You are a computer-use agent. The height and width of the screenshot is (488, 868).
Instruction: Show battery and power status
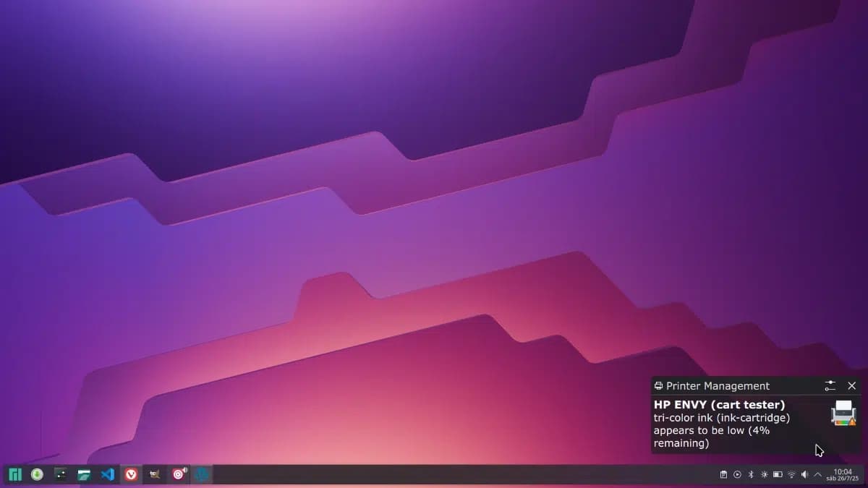[x=778, y=475]
